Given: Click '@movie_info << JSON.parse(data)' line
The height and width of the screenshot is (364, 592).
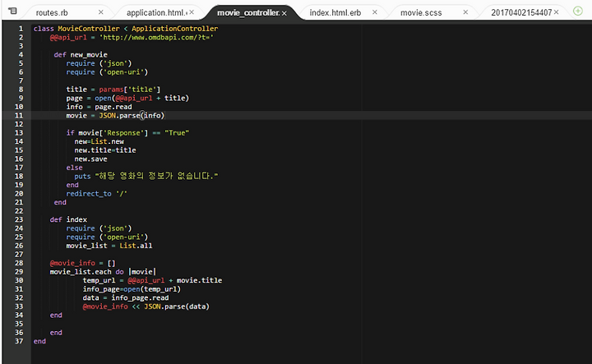Looking at the screenshot, I should 146,306.
